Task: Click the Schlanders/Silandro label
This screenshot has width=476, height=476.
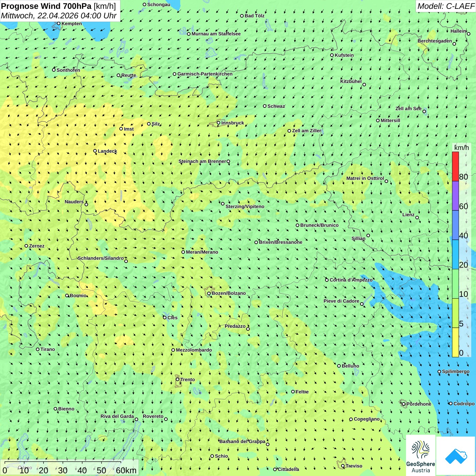Action: 101,258
